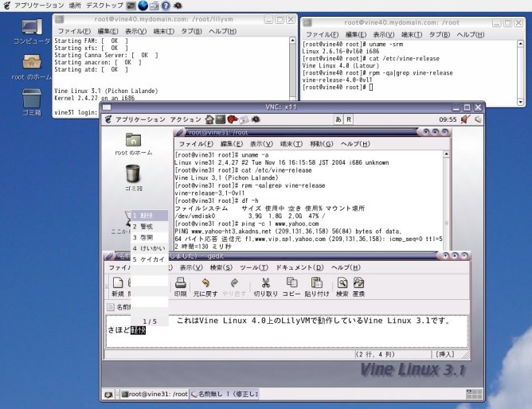Open the デスクトップ menu in top panel
Viewport: 532px width, 409px height.
tap(104, 6)
